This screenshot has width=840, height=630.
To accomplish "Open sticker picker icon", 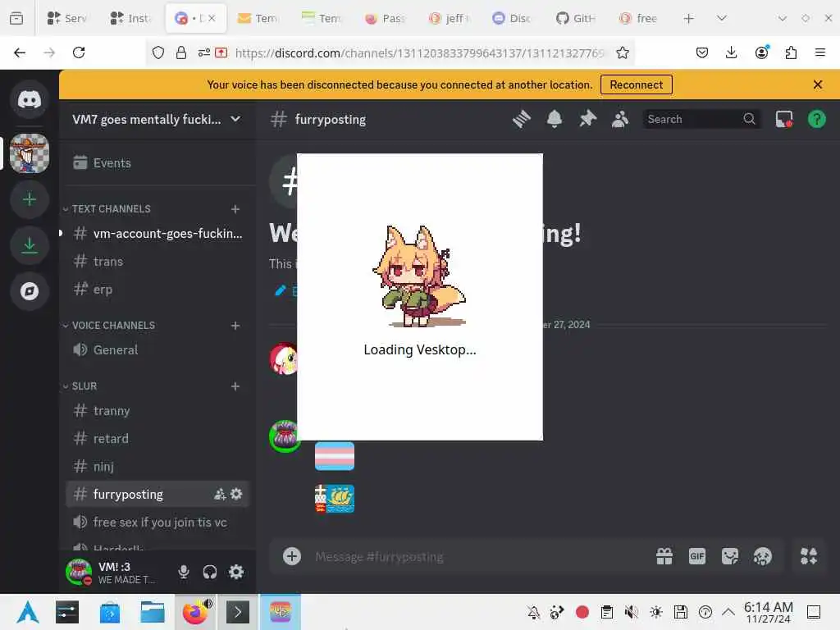I will pos(729,557).
